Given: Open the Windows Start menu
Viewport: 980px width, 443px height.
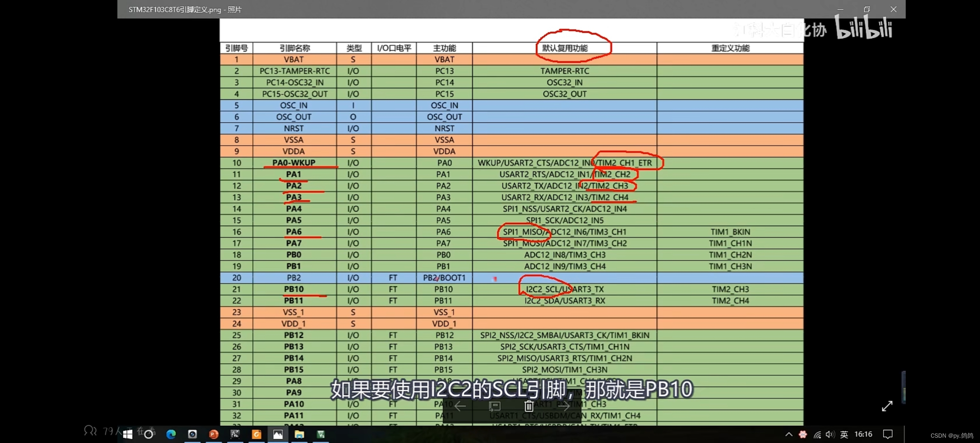Looking at the screenshot, I should [x=128, y=434].
